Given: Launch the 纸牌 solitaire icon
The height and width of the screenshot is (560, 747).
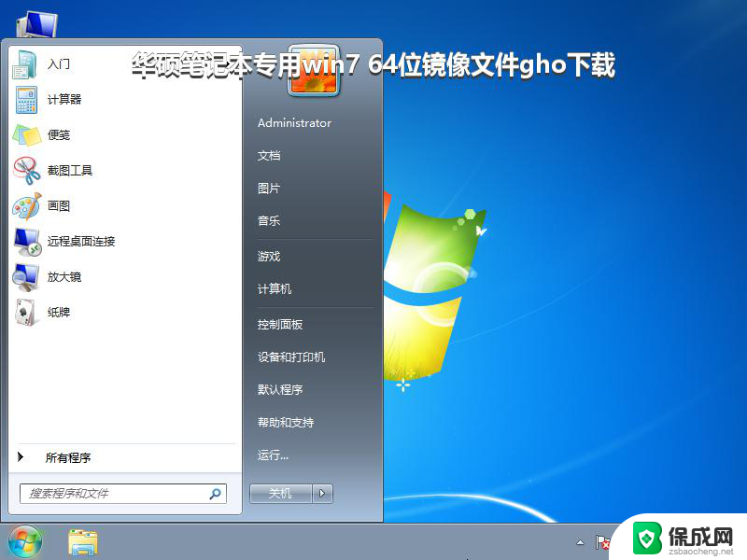Looking at the screenshot, I should coord(25,313).
